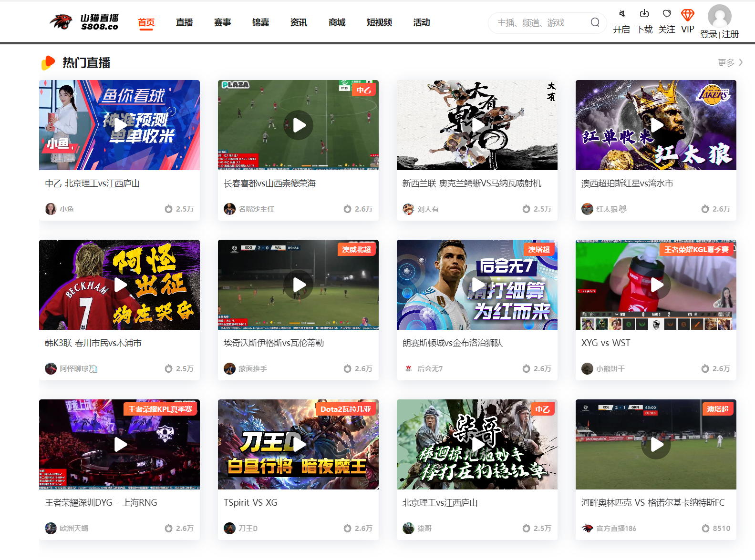Click the user avatar profile icon
Screen dimensions: 755x560
719,16
